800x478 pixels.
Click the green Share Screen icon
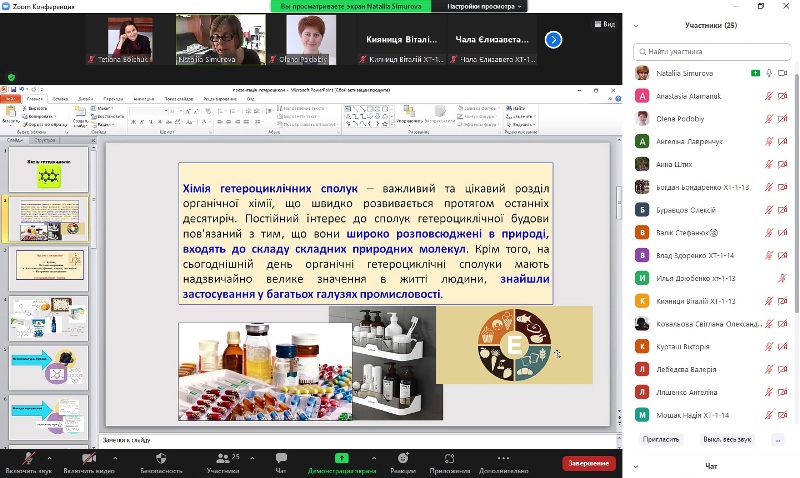[x=341, y=458]
